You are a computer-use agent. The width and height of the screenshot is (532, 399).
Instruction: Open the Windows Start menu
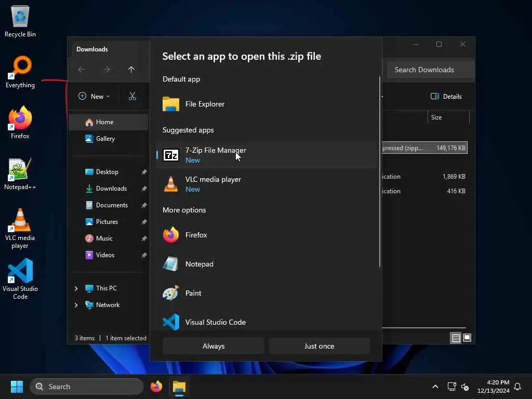[17, 387]
